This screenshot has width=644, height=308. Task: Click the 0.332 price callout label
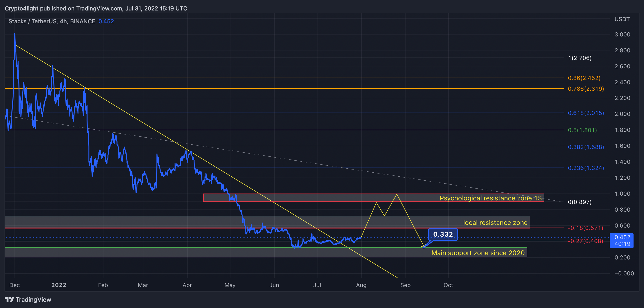coord(443,234)
